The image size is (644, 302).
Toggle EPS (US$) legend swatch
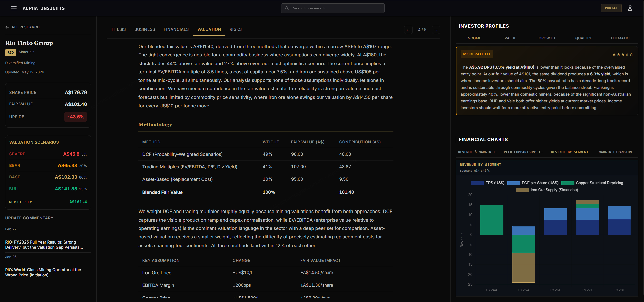(x=477, y=183)
